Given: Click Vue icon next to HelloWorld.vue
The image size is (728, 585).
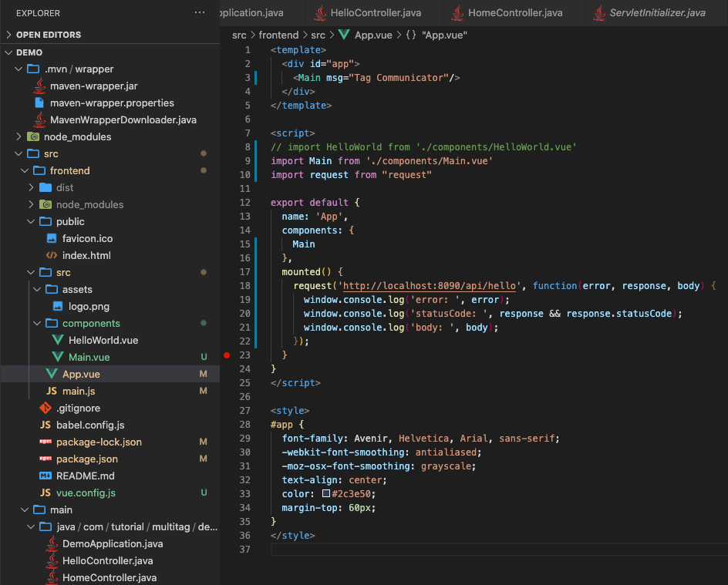Looking at the screenshot, I should click(58, 340).
